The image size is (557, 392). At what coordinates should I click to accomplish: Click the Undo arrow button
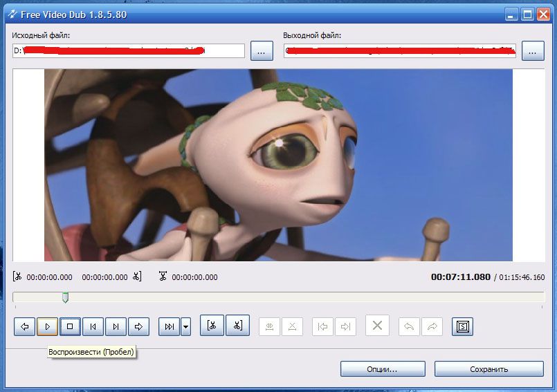point(409,326)
